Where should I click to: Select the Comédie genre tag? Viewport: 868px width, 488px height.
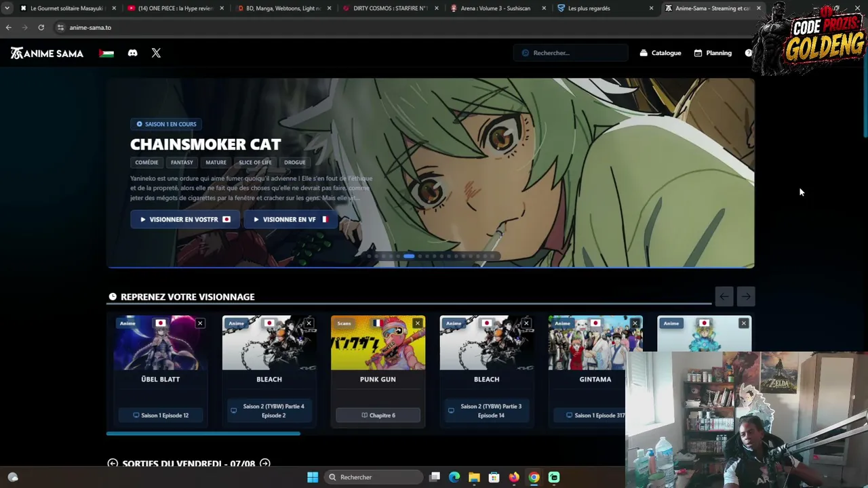click(x=146, y=163)
